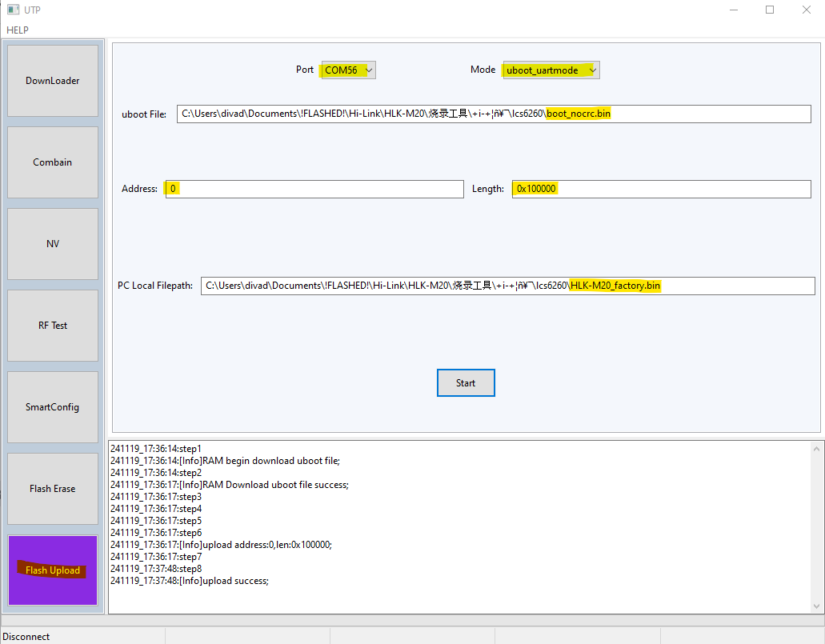The image size is (825, 644).
Task: Expand the Mode uboot_uartmode dropdown
Action: pyautogui.click(x=551, y=70)
